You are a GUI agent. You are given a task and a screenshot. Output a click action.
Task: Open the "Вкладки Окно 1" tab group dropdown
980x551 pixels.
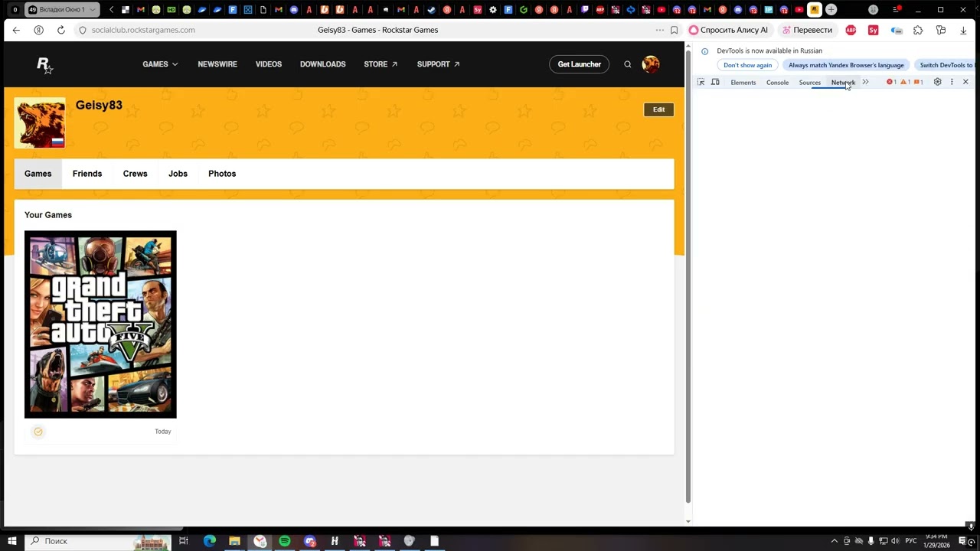coord(62,10)
